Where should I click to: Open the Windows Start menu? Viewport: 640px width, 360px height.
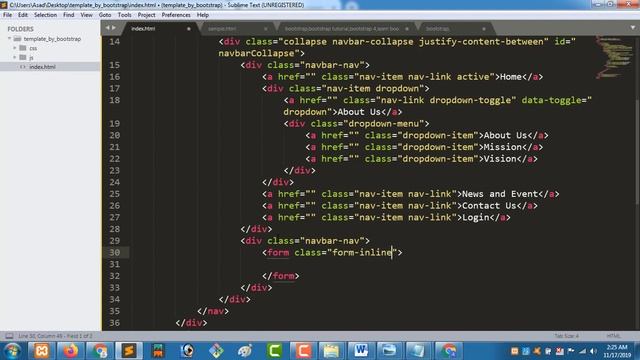pos(12,351)
